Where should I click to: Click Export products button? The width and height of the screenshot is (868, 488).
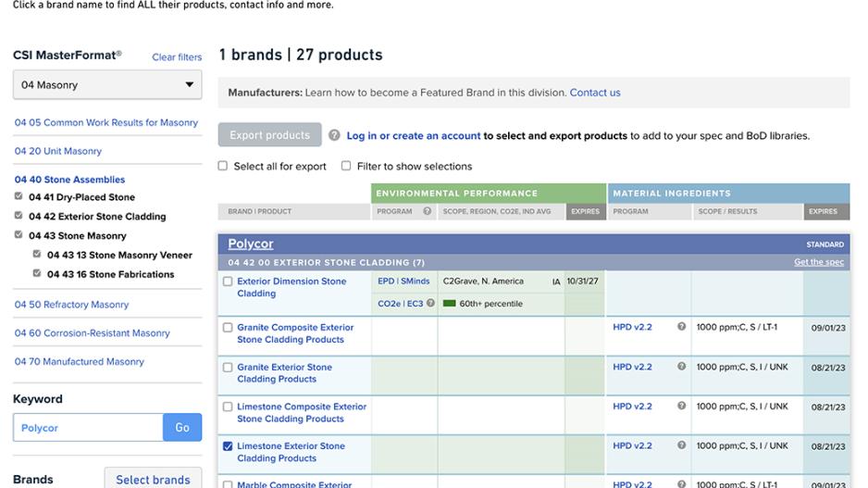click(269, 134)
